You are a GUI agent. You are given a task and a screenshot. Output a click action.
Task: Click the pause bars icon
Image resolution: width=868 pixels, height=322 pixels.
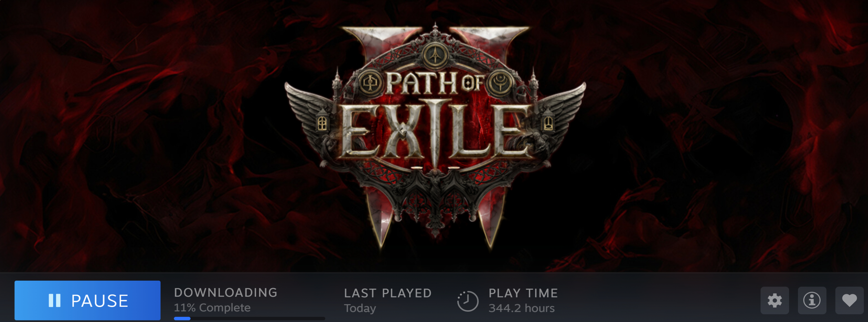pyautogui.click(x=55, y=300)
